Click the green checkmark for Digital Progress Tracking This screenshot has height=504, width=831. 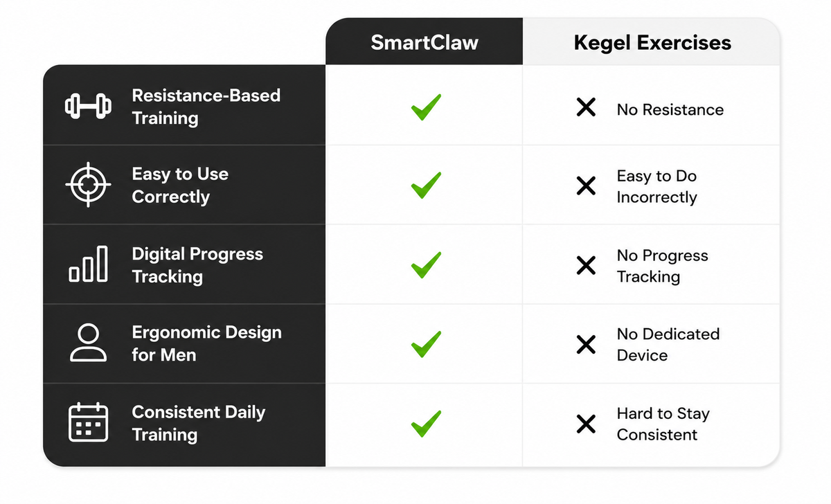[426, 265]
